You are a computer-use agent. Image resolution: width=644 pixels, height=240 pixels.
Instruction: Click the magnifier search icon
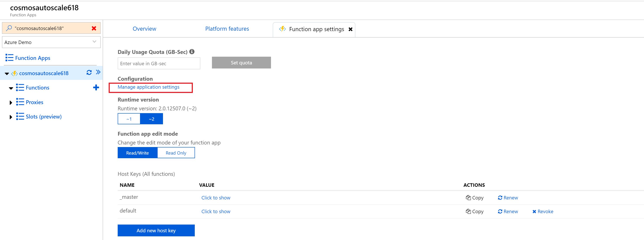click(x=9, y=28)
